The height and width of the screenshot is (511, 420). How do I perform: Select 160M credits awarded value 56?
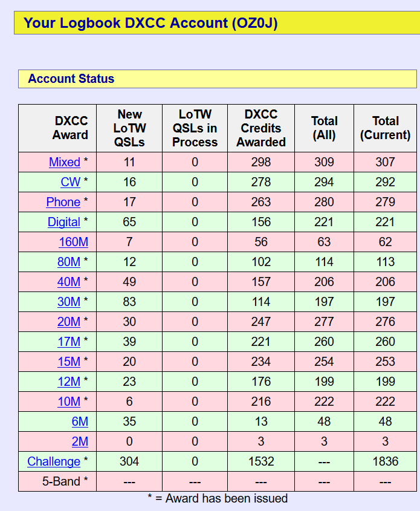tap(261, 242)
